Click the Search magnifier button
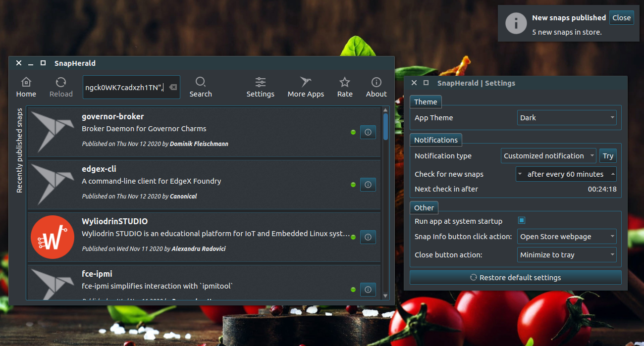The height and width of the screenshot is (346, 644). point(201,87)
